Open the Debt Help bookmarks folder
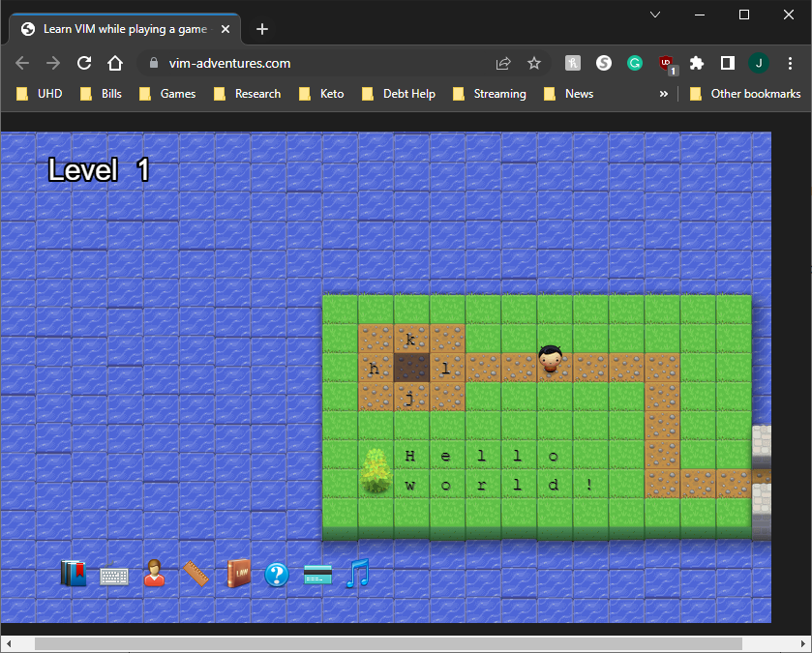 [399, 94]
